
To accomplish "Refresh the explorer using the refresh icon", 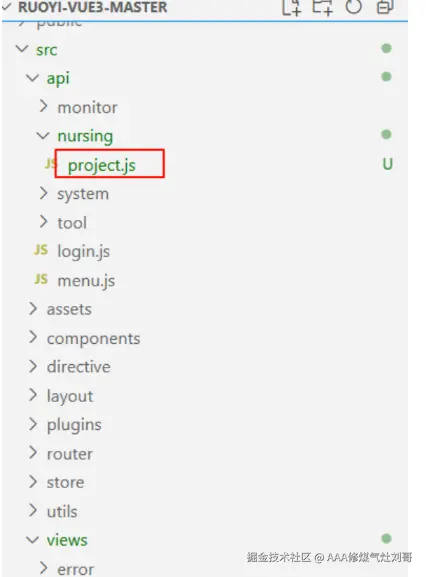I will tap(354, 7).
